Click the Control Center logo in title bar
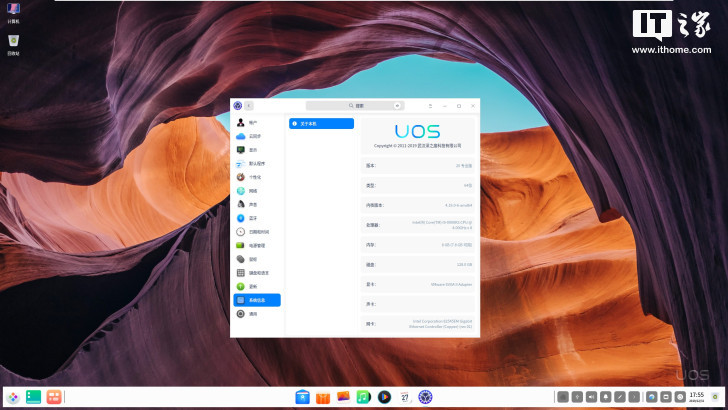This screenshot has height=410, width=728. point(238,106)
